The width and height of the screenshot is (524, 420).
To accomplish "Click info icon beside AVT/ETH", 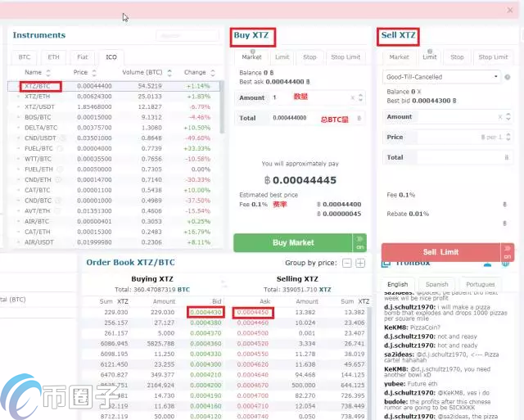I will pyautogui.click(x=56, y=211).
